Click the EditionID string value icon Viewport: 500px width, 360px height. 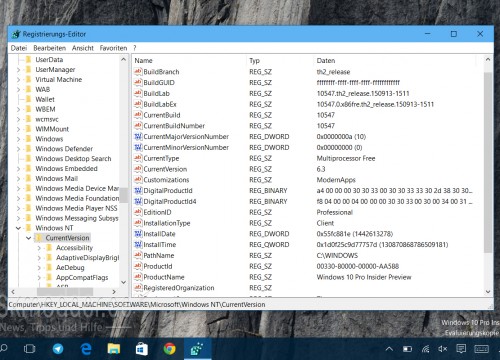click(x=138, y=212)
